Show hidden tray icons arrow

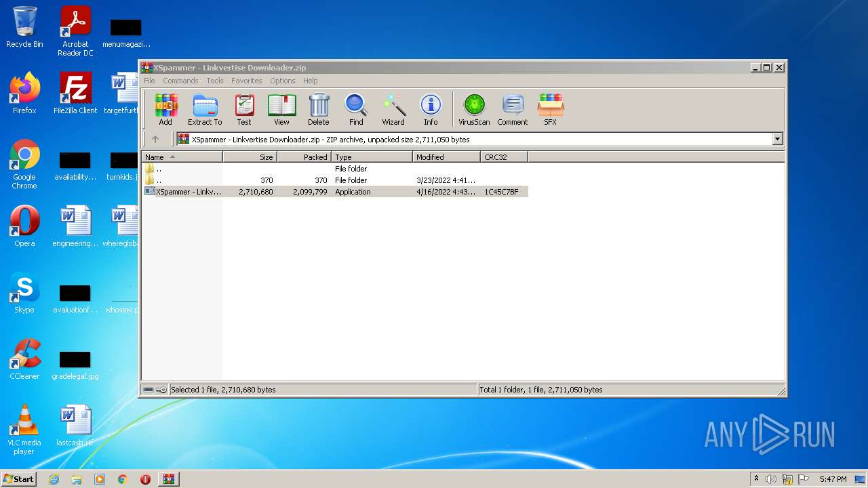(756, 479)
